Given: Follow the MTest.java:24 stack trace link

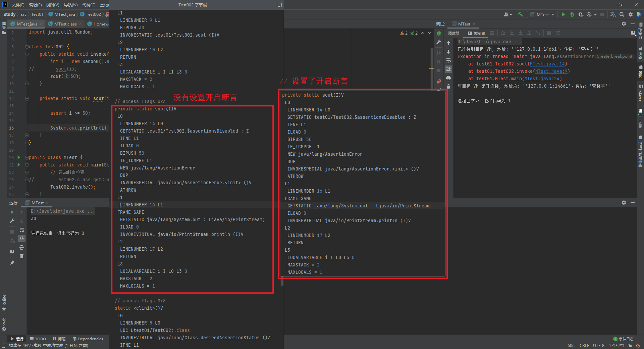Looking at the screenshot, I should tap(542, 79).
